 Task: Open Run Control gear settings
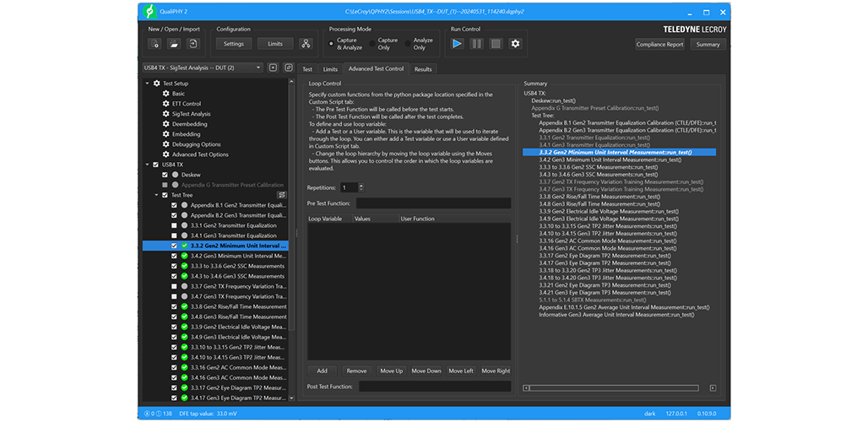click(516, 44)
